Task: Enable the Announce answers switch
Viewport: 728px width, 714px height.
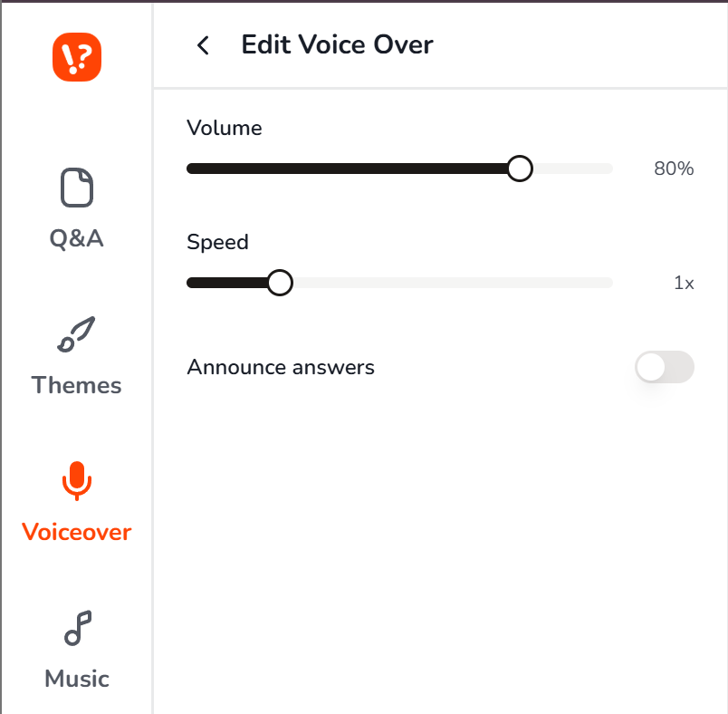Action: (x=664, y=367)
